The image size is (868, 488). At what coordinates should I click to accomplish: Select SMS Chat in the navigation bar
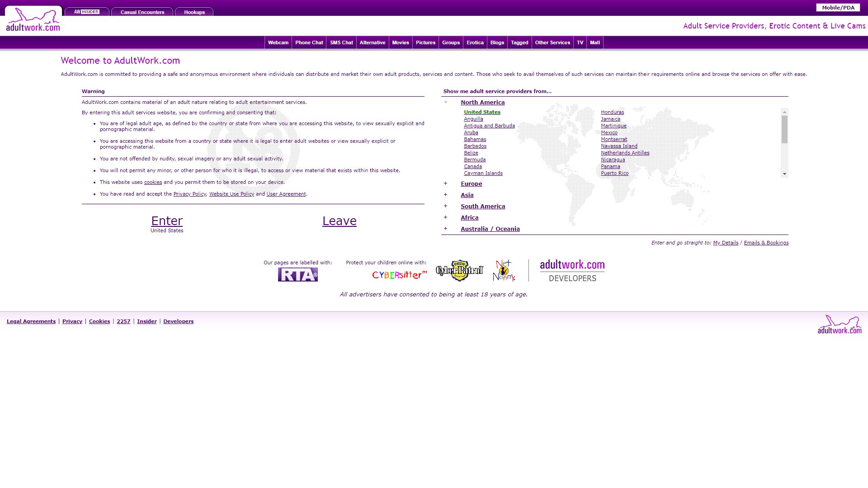pyautogui.click(x=341, y=42)
